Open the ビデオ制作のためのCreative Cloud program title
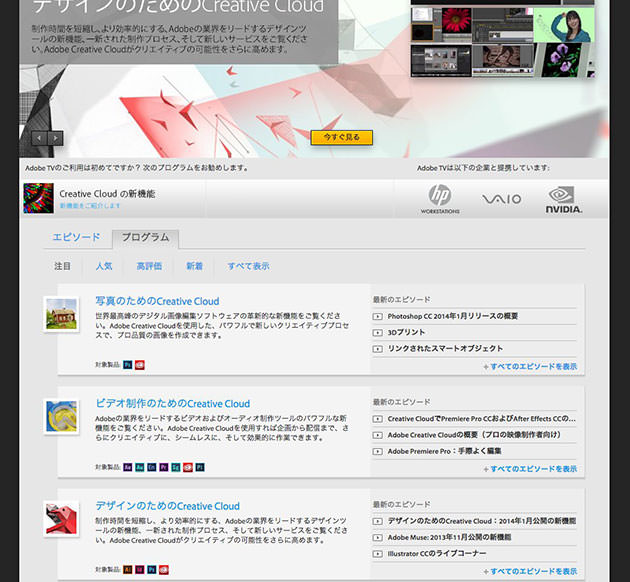 (x=173, y=404)
